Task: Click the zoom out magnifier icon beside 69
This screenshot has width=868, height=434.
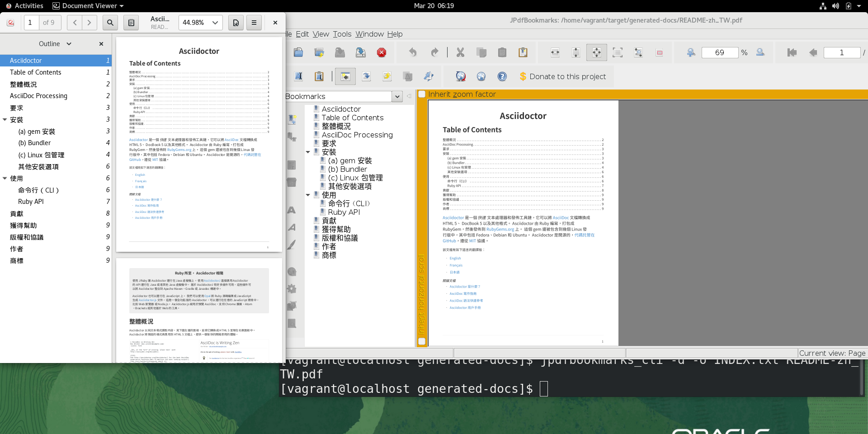Action: coord(691,52)
